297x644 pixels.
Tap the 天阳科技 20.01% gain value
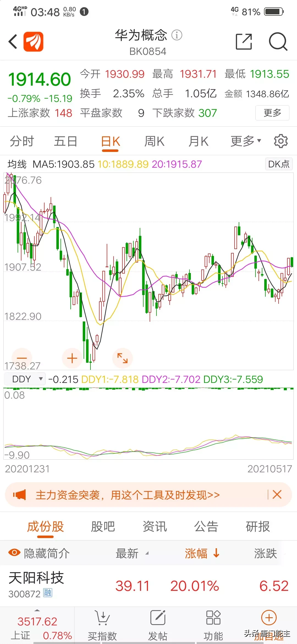(x=195, y=586)
